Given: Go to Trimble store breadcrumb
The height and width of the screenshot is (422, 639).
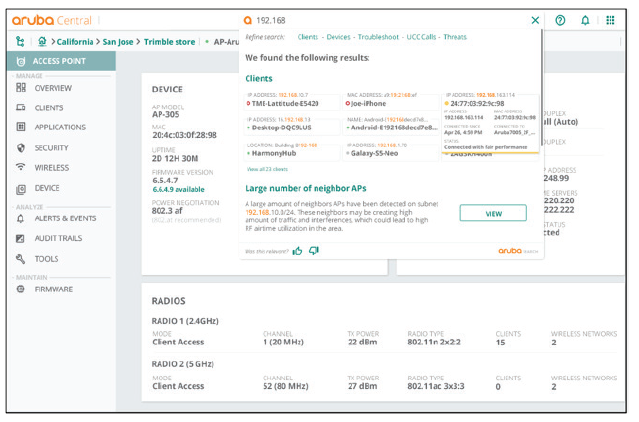Looking at the screenshot, I should (x=170, y=42).
